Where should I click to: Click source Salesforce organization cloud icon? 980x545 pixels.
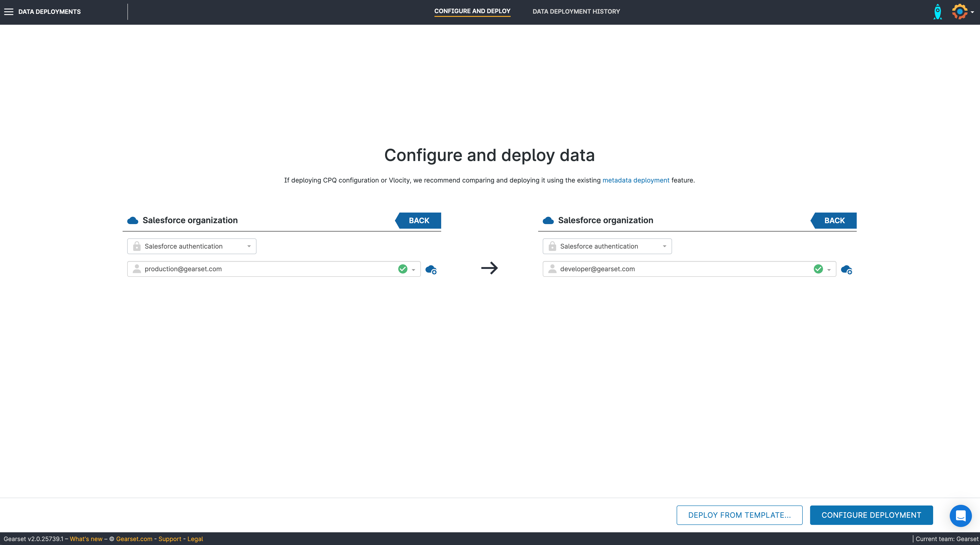[133, 220]
